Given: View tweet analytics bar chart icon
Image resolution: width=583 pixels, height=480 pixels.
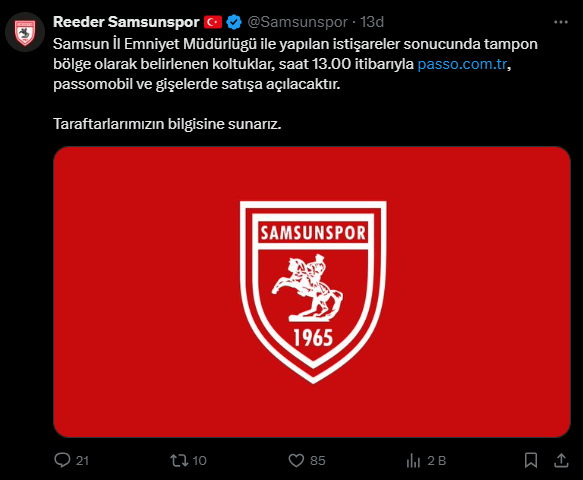Looking at the screenshot, I should point(413,461).
